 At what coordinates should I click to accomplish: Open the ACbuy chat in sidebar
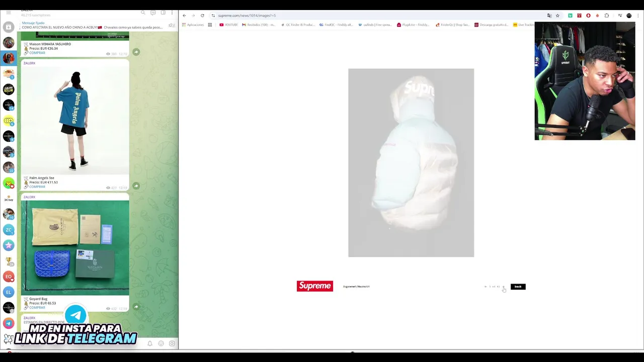(x=9, y=199)
